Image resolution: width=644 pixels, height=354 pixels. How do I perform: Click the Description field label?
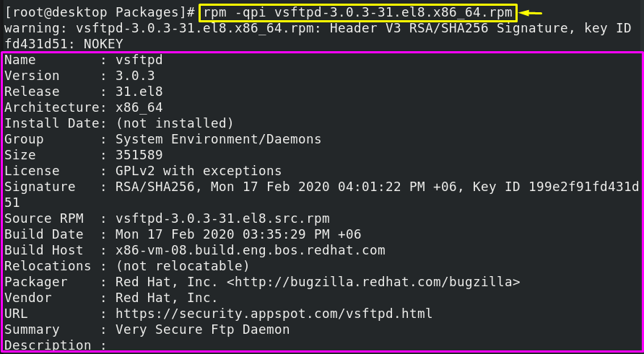coord(48,345)
